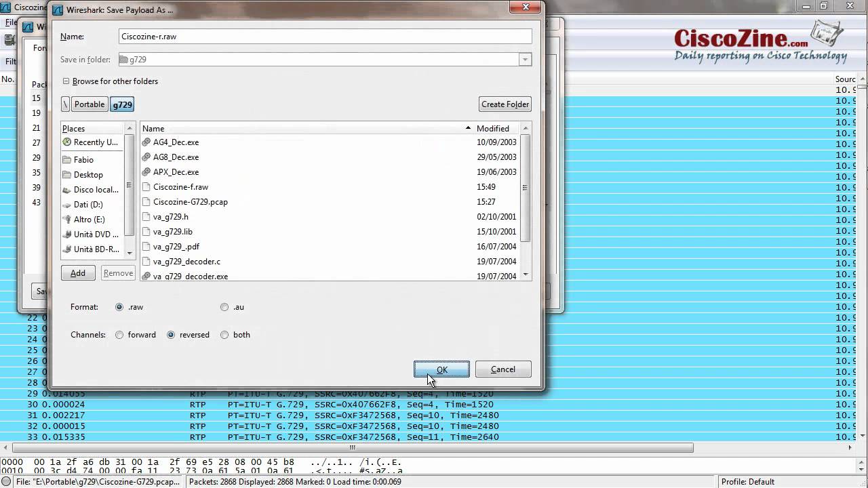Viewport: 868px width, 488px height.
Task: Click the Create Folder button
Action: 505,104
